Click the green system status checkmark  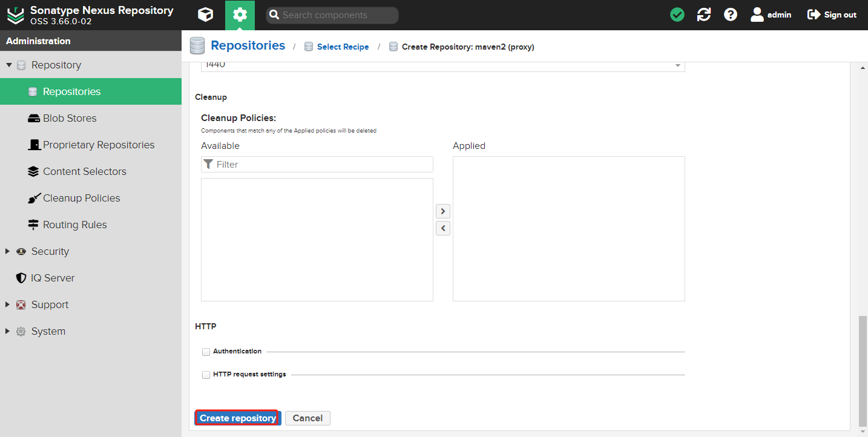677,15
